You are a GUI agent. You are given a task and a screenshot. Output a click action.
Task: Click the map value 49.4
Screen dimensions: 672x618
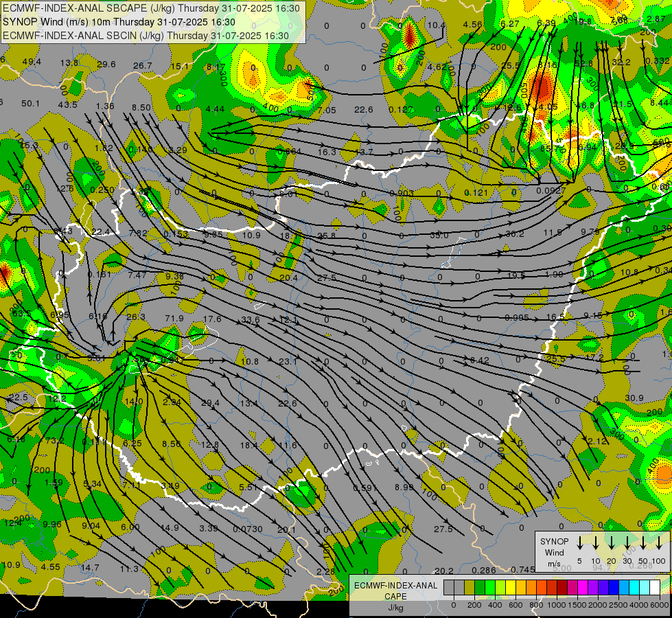click(x=32, y=62)
